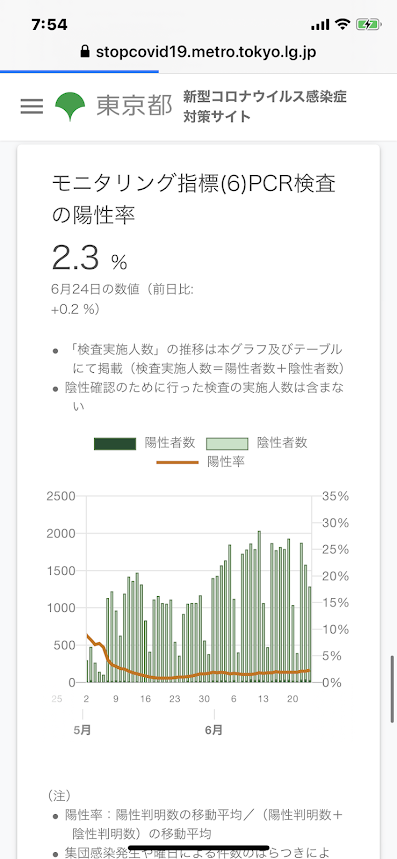
Task: Toggle 陽性率 line legend visibility
Action: [200, 462]
